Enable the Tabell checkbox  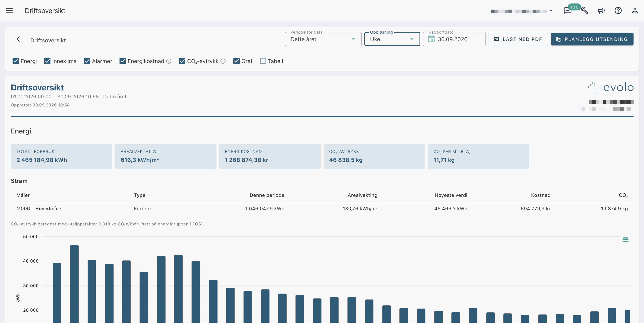click(x=263, y=61)
